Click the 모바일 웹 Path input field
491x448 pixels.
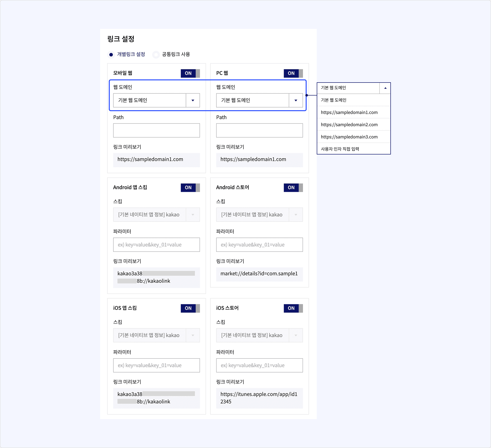(156, 130)
